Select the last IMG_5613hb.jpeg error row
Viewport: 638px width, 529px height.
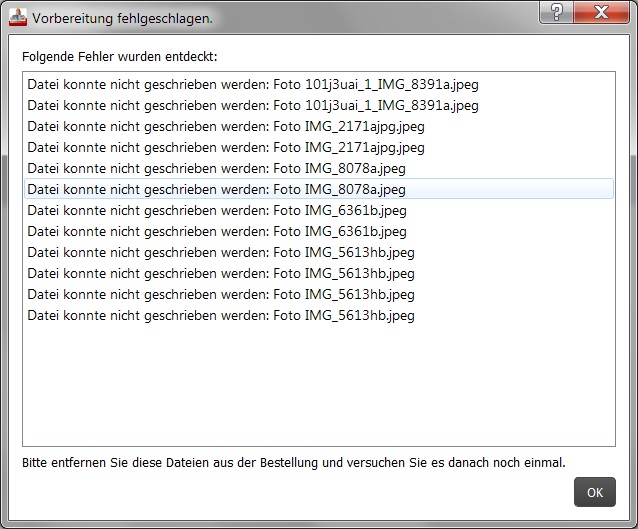(x=319, y=315)
